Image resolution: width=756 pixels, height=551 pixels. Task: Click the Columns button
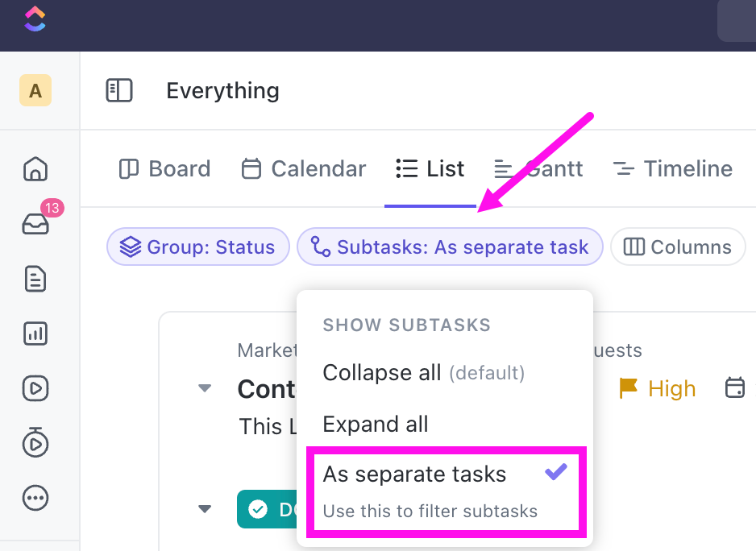coord(678,247)
